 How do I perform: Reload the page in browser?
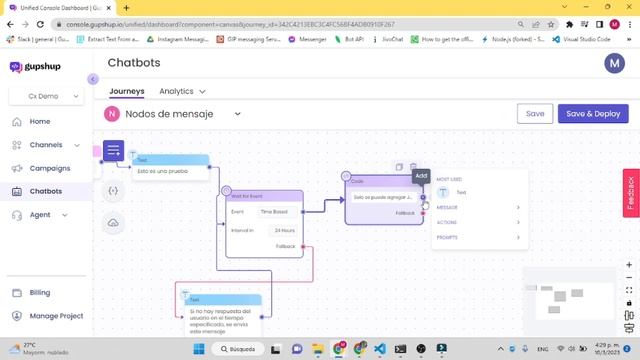tap(40, 24)
